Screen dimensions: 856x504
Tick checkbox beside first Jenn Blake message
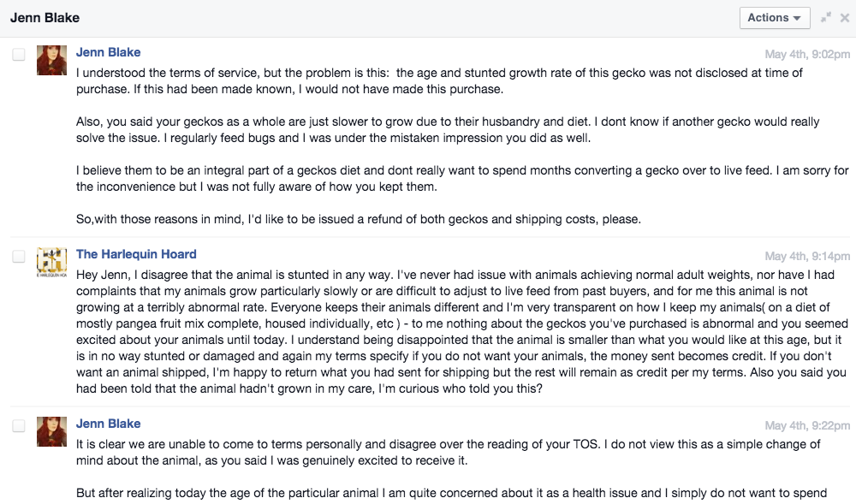pos(19,54)
